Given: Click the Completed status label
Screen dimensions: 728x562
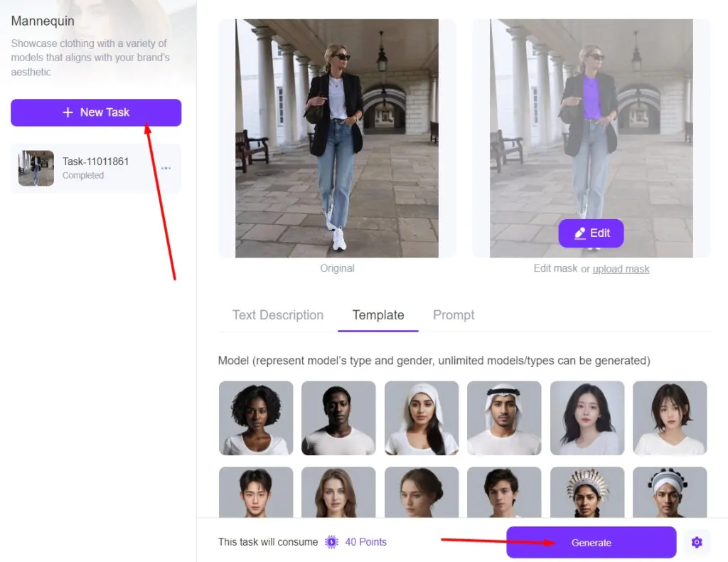Looking at the screenshot, I should [x=83, y=176].
